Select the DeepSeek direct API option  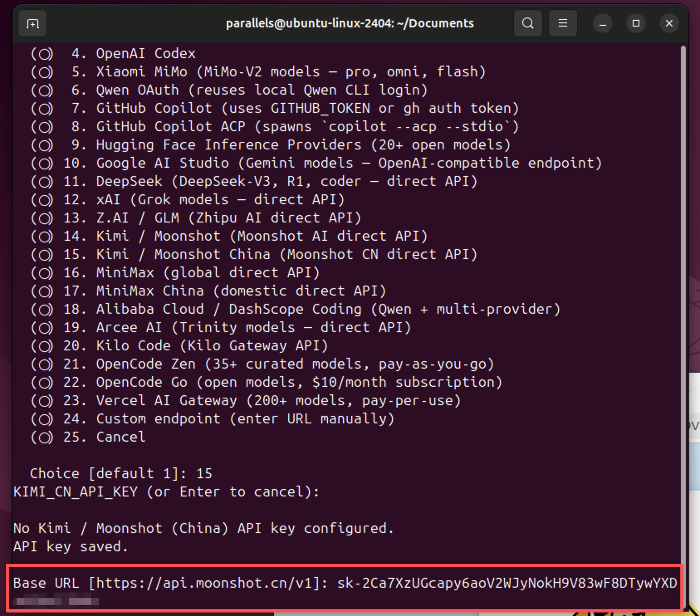click(x=42, y=182)
